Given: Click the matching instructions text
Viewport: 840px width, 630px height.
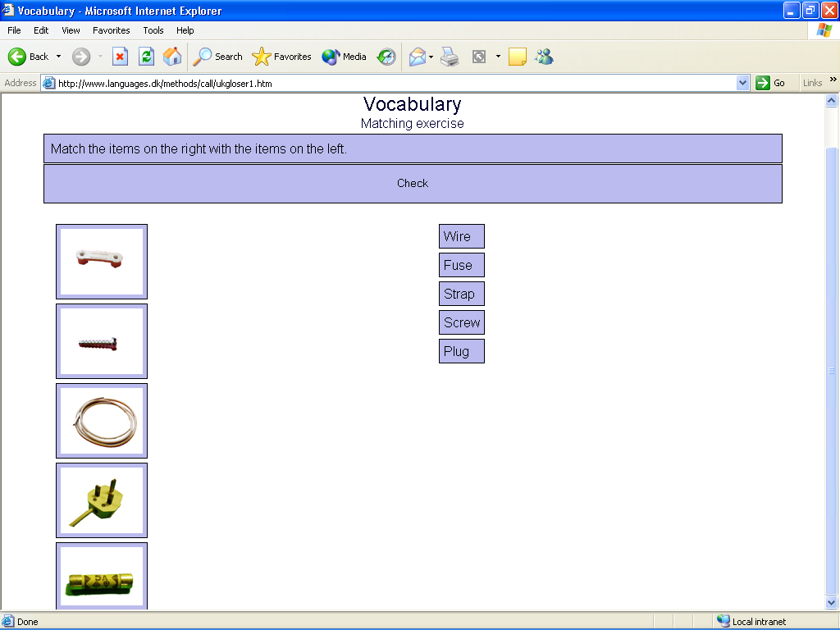Looking at the screenshot, I should [x=199, y=149].
